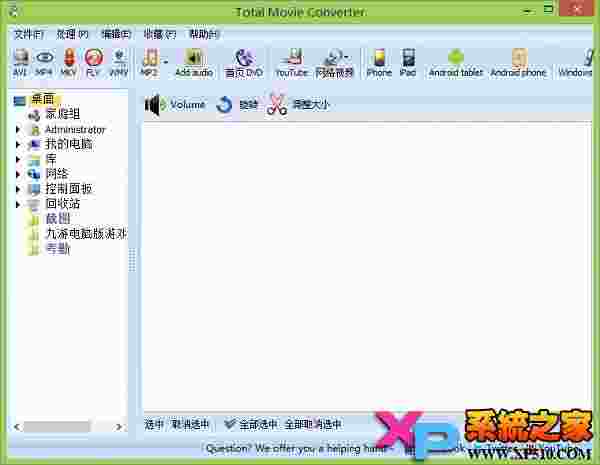Select 桌面 (Desktop) root in tree
Viewport: 600px width, 465px height.
pyautogui.click(x=42, y=99)
